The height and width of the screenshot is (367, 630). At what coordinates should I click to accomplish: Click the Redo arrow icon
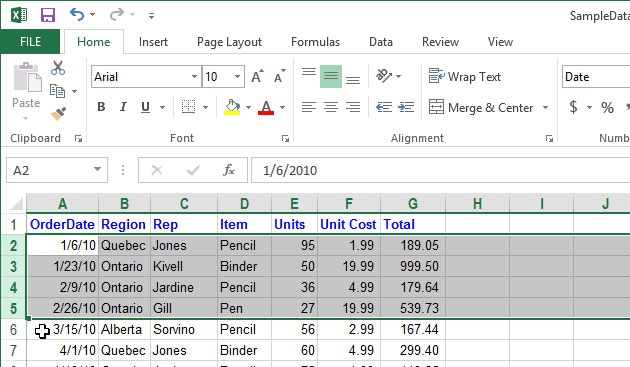pos(117,15)
